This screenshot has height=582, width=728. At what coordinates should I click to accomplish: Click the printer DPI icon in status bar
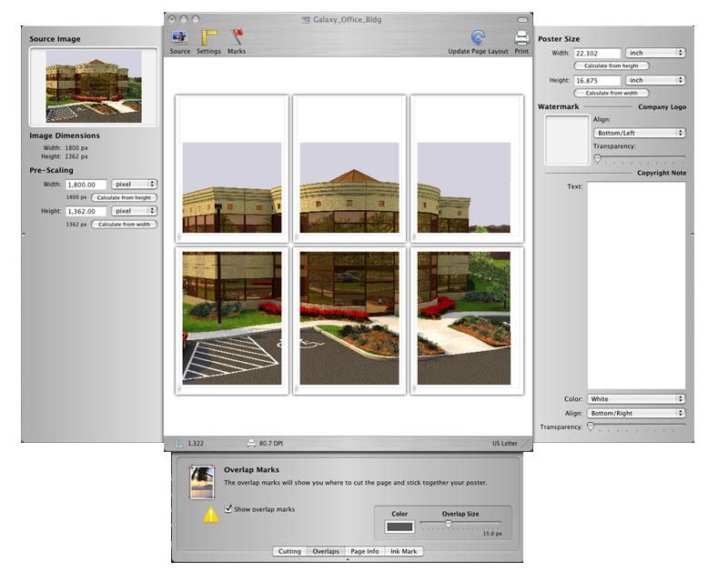251,443
